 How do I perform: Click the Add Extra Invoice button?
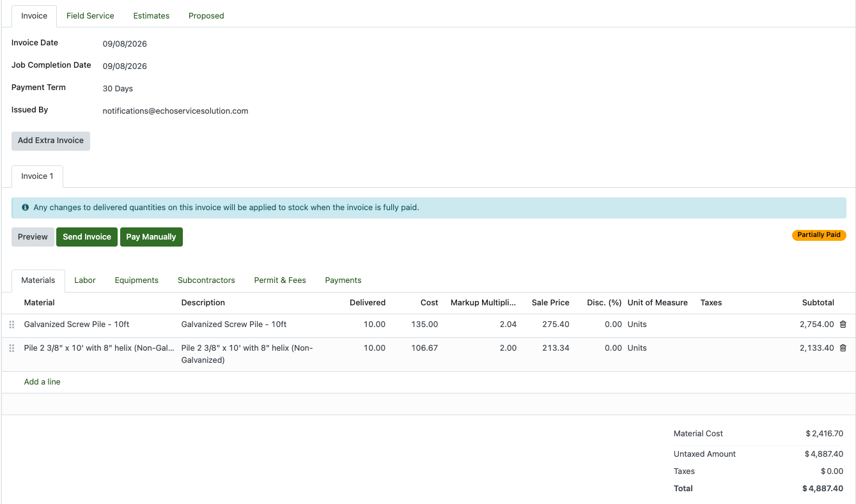51,141
